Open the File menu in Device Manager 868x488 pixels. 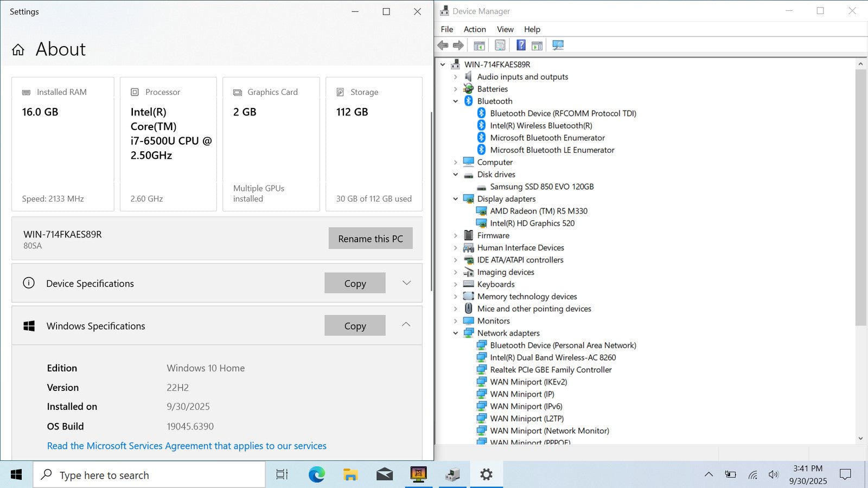click(447, 29)
